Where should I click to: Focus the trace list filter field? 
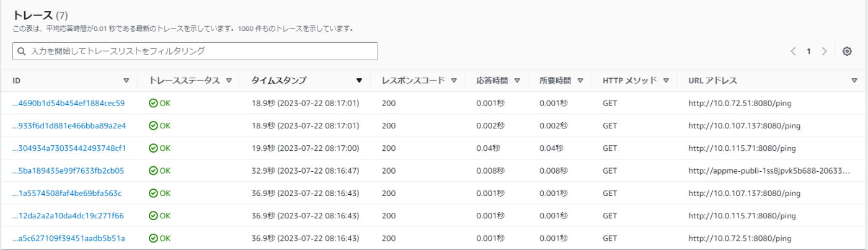195,51
